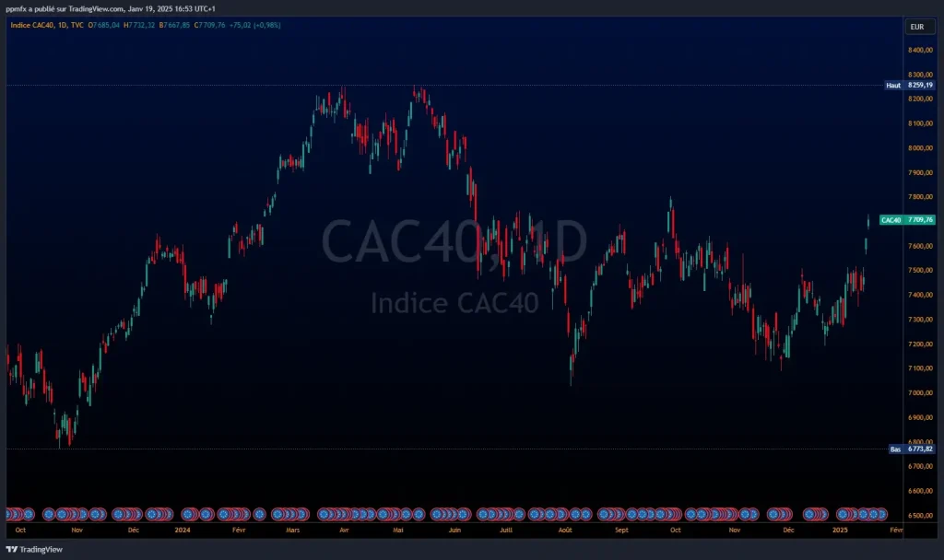Click the 6900,00 level on the price scale
The image size is (944, 560).
pyautogui.click(x=921, y=417)
